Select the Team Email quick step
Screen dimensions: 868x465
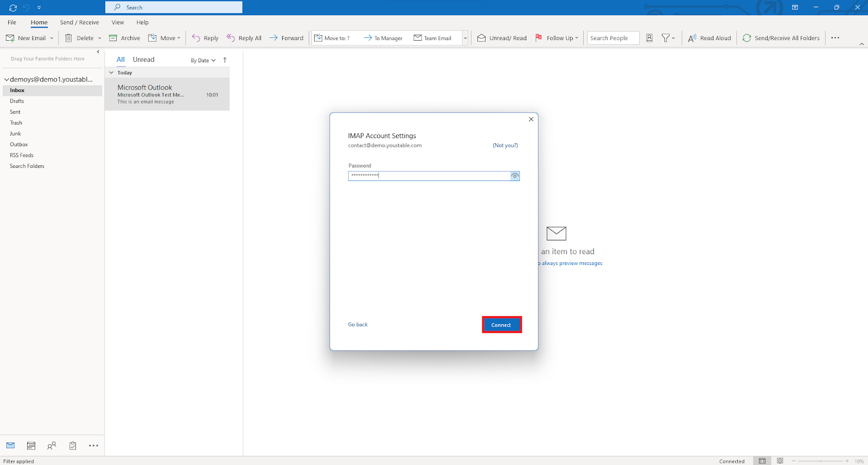432,38
